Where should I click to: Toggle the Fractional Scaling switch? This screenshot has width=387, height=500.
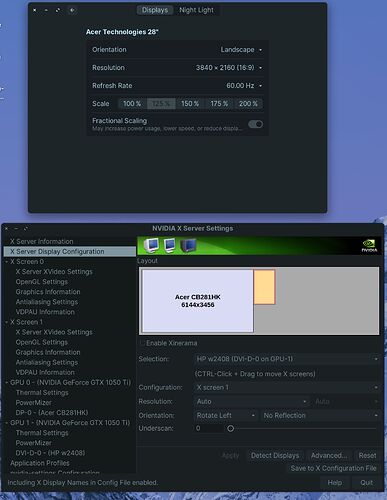click(x=256, y=124)
